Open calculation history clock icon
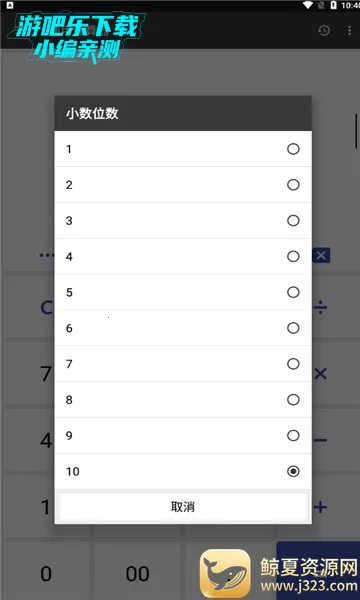 (x=324, y=30)
